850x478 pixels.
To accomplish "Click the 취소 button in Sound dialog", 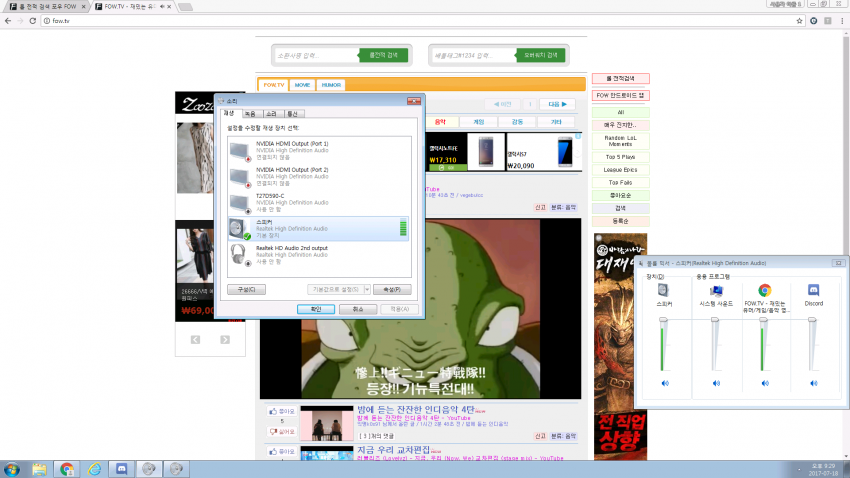I will point(358,309).
